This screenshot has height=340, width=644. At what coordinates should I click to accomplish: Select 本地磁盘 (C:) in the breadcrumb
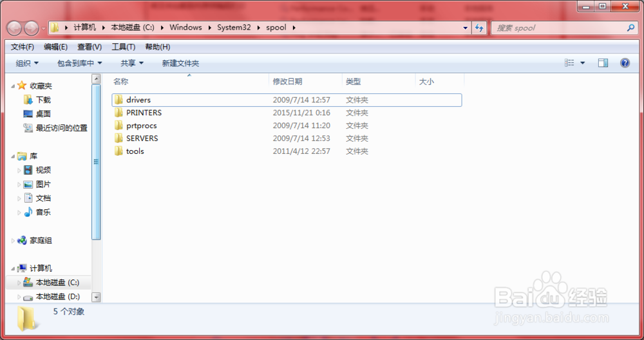[133, 28]
